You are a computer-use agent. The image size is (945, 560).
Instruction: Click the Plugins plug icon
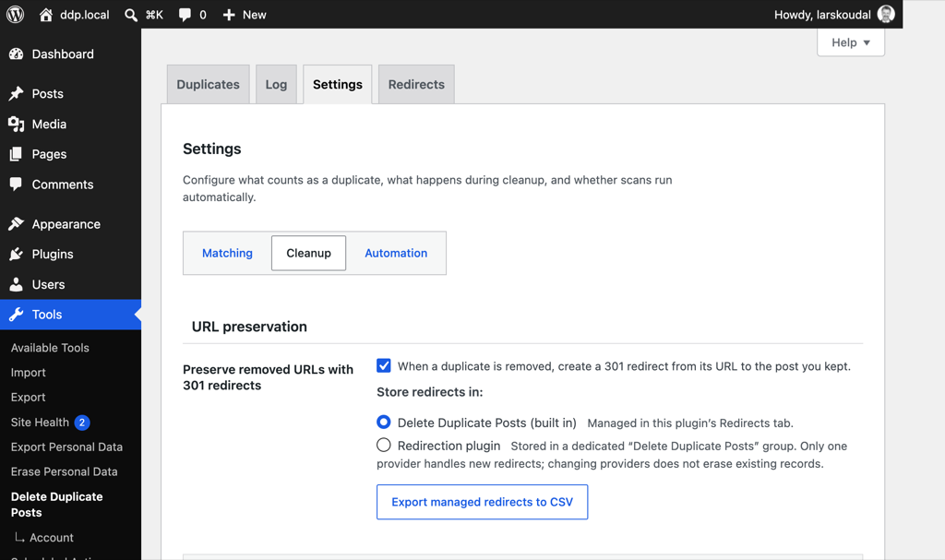pyautogui.click(x=17, y=255)
